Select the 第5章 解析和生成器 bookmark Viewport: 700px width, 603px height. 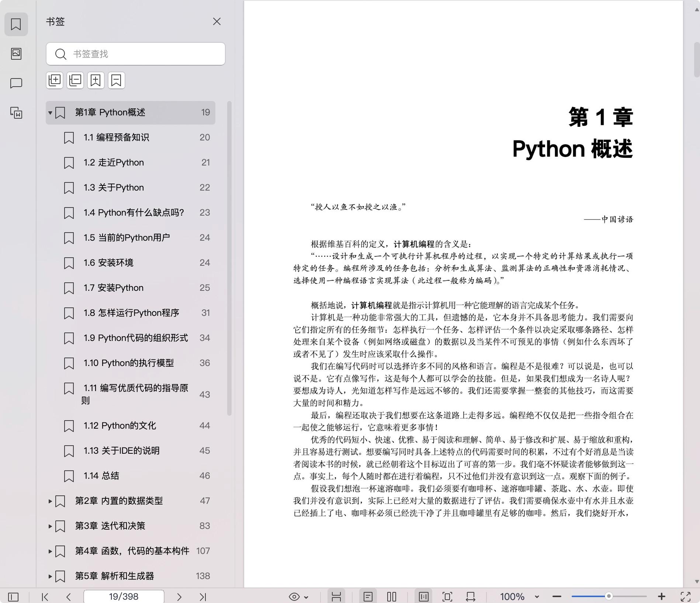click(x=131, y=576)
